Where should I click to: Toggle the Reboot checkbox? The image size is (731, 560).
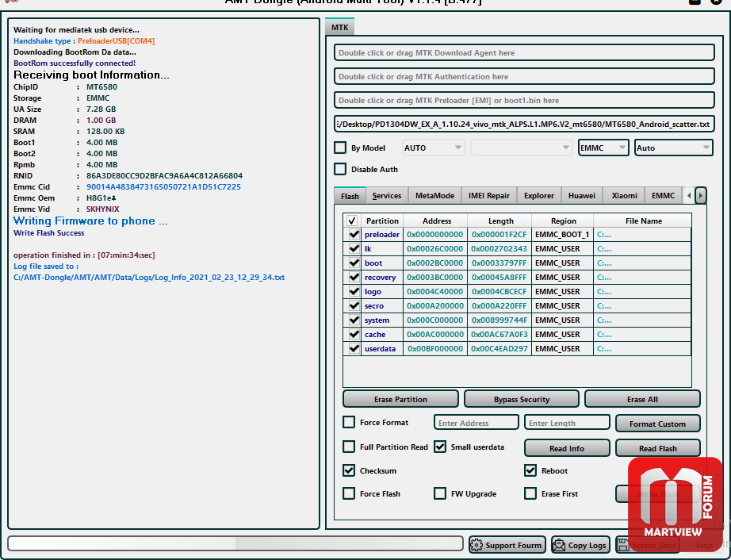pos(530,470)
